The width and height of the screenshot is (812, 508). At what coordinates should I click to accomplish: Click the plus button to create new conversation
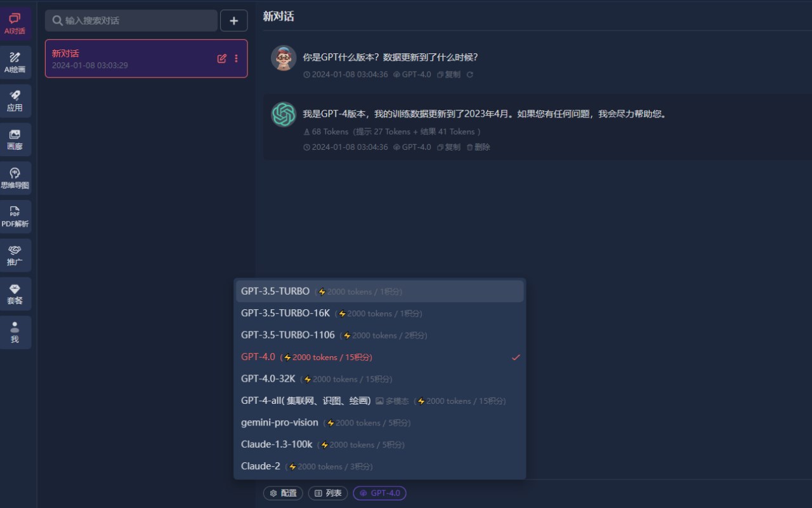(x=233, y=20)
